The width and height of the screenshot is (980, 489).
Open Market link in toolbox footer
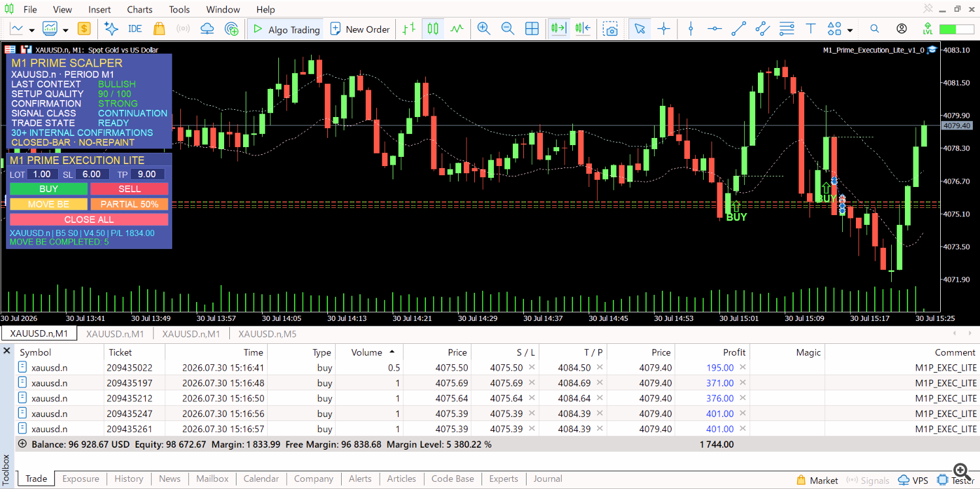[x=817, y=481]
